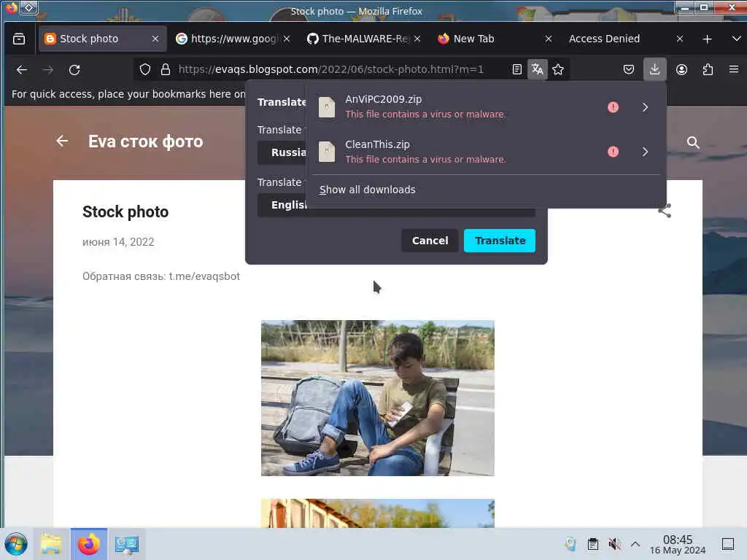Expand the list all tabs chevron

tap(736, 39)
